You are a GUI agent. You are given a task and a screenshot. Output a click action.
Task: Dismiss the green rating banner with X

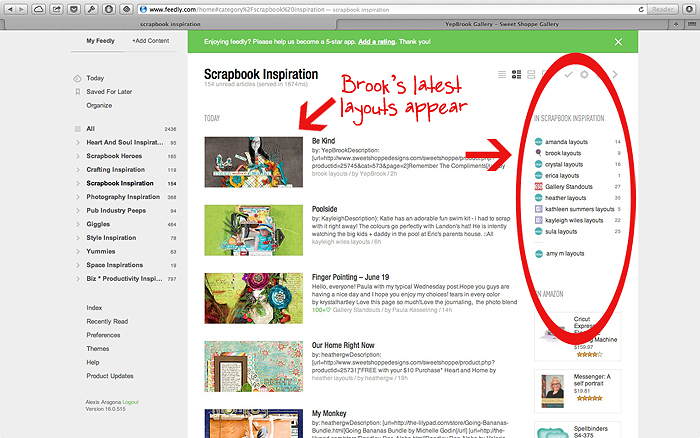[618, 42]
